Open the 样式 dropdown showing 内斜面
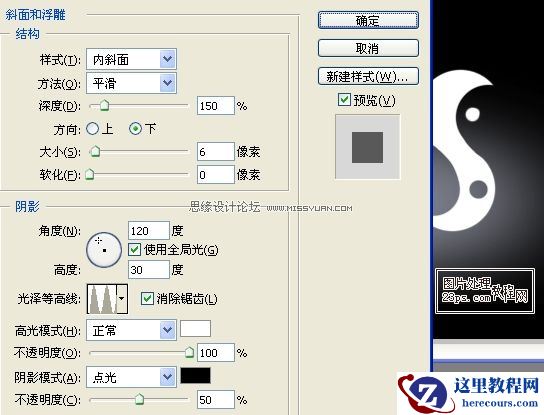This screenshot has width=544, height=415. (x=131, y=59)
